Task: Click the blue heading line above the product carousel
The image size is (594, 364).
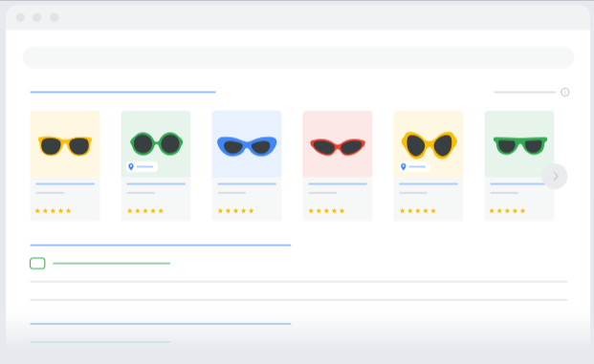Action: pos(122,92)
